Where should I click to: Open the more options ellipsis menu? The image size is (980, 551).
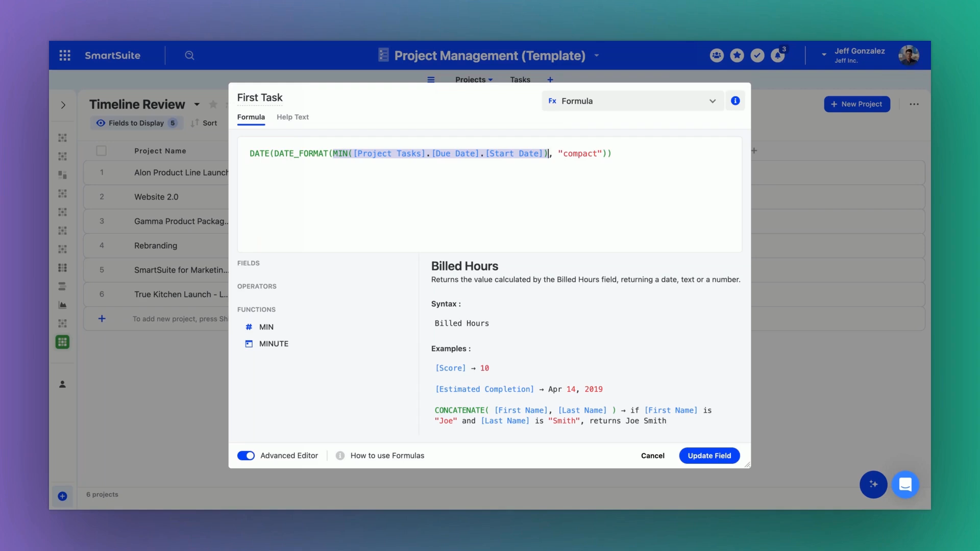[x=914, y=104]
